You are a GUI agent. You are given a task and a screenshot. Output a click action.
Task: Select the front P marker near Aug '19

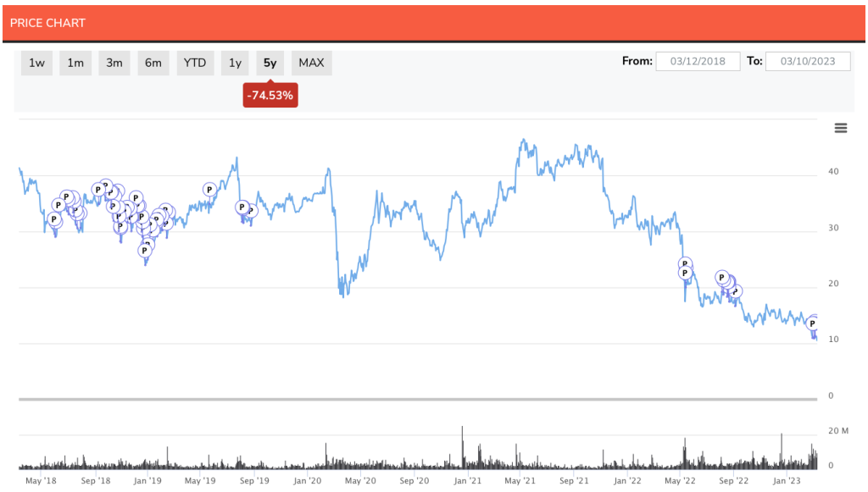[242, 207]
